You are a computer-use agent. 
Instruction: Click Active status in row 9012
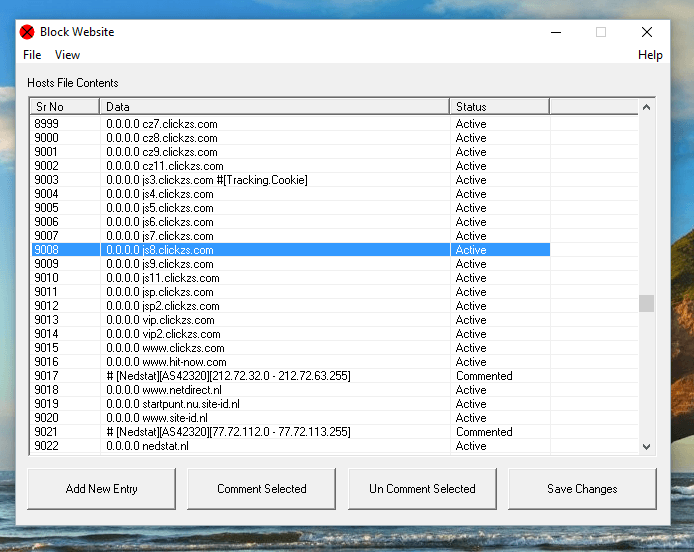point(471,306)
